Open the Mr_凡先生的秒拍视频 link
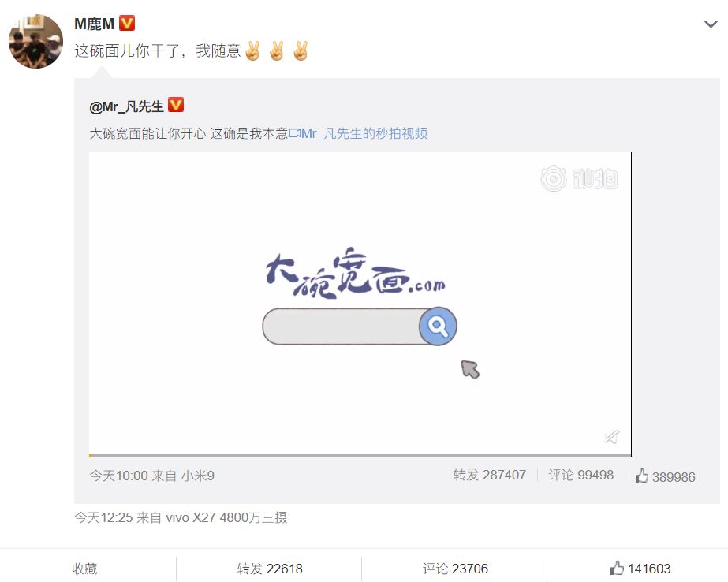 364,133
